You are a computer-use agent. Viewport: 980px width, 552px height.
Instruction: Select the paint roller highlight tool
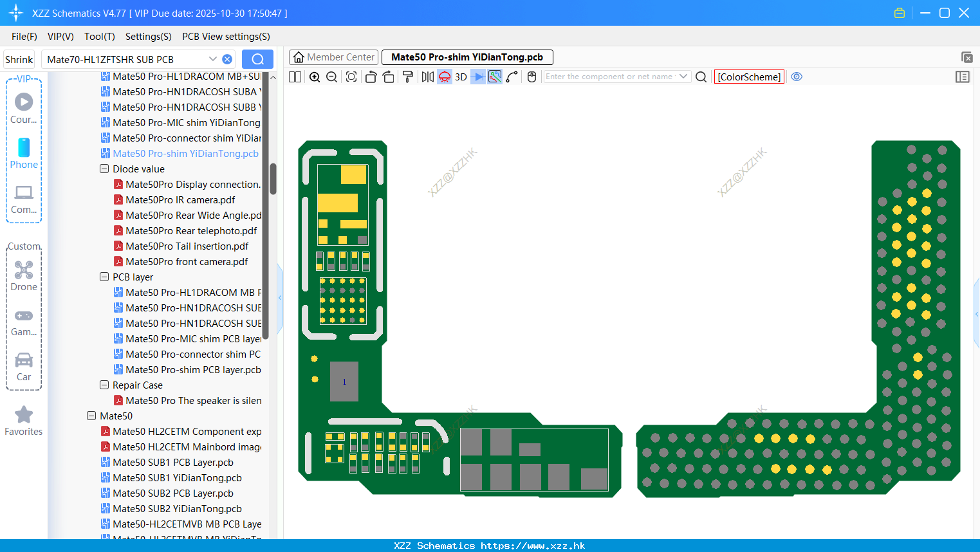(x=408, y=77)
